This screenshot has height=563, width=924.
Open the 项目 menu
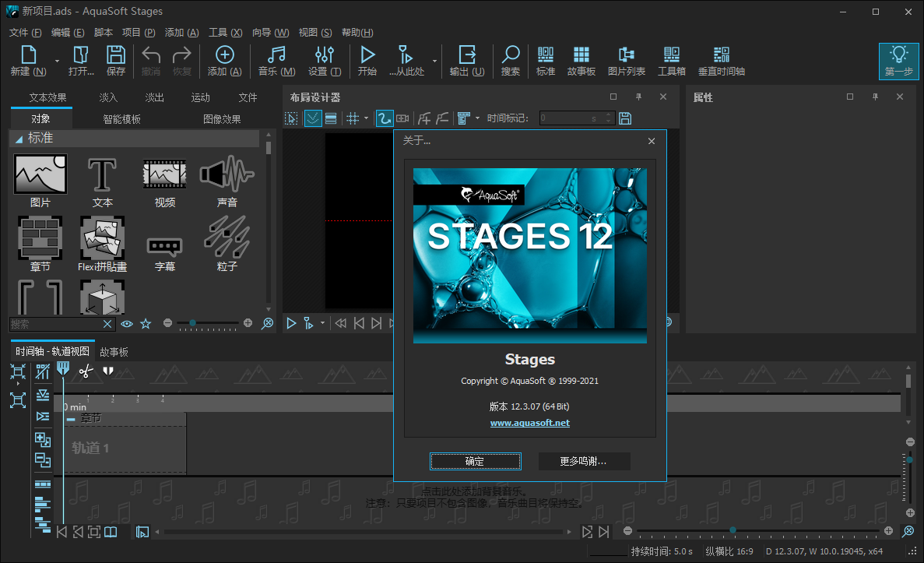pos(139,33)
